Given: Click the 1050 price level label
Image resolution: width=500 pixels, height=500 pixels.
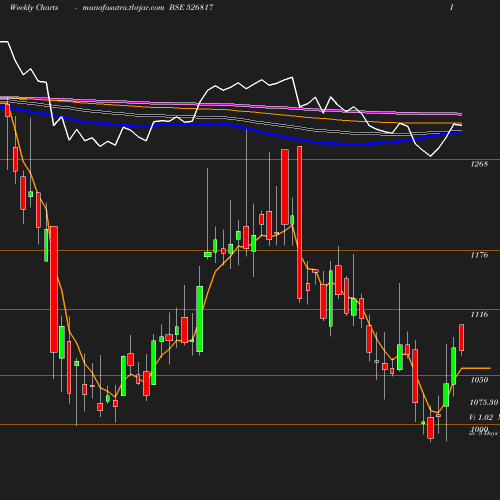Looking at the screenshot, I should [479, 380].
